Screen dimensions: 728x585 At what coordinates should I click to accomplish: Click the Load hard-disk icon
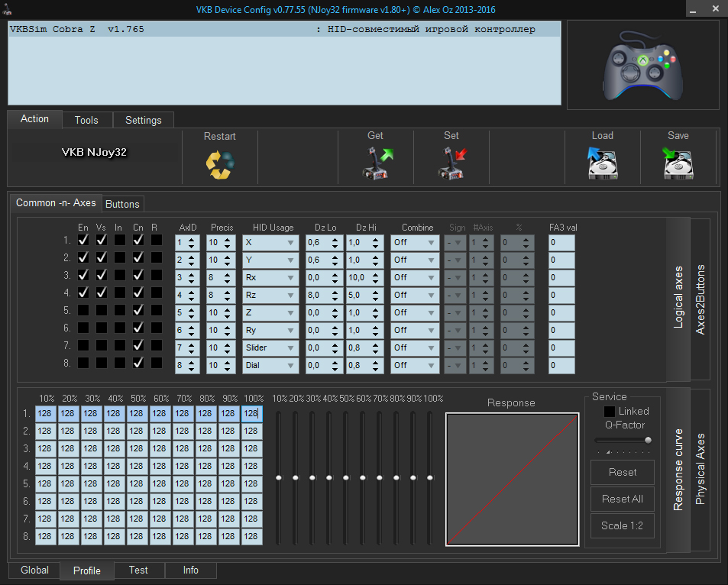[602, 163]
